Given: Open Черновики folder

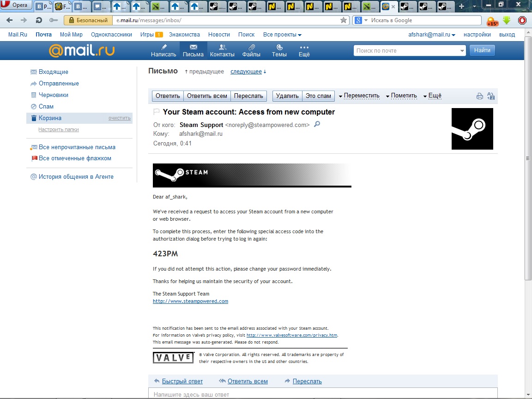Looking at the screenshot, I should click(x=53, y=95).
